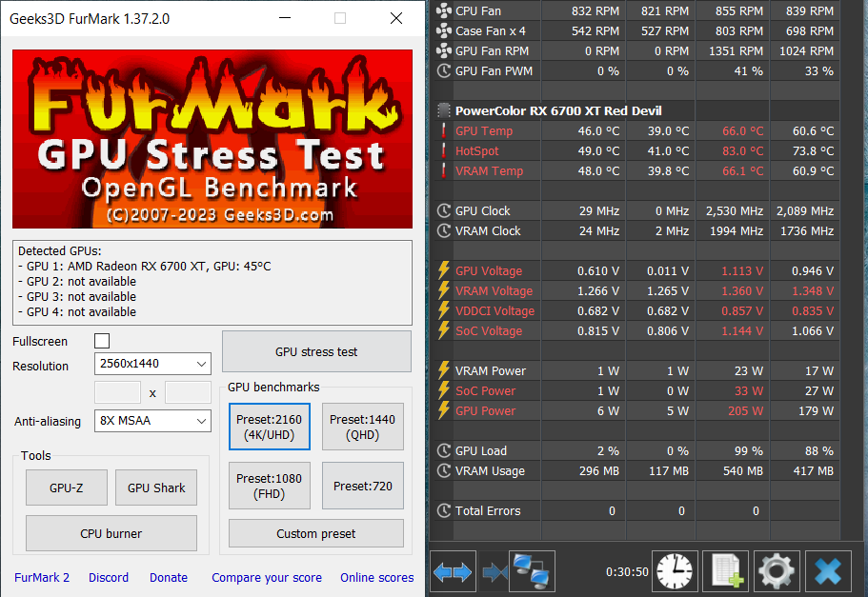Open the Anti-aliasing dropdown showing 8X MSAA
868x597 pixels.
(152, 421)
